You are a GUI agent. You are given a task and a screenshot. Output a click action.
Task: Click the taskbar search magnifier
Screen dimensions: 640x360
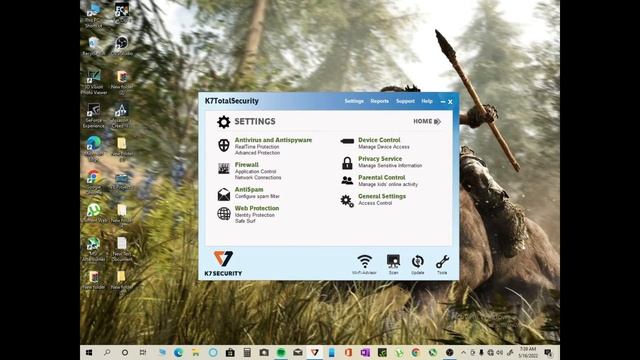tap(107, 352)
